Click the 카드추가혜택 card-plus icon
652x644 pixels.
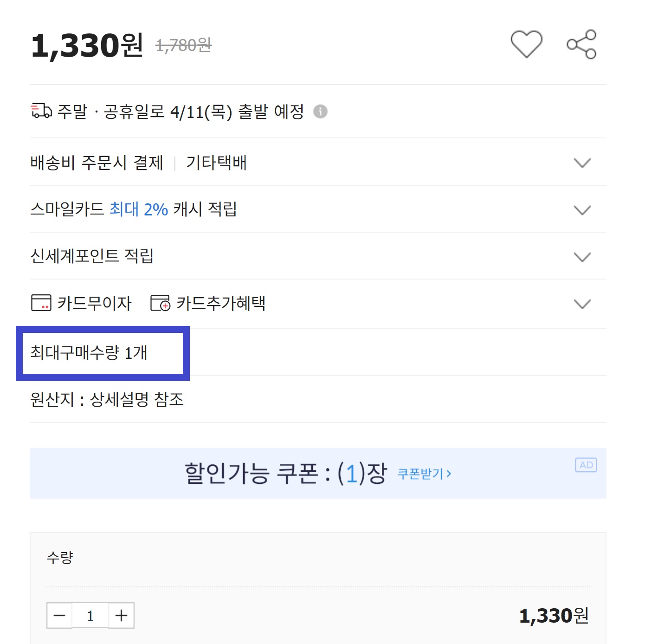[160, 303]
